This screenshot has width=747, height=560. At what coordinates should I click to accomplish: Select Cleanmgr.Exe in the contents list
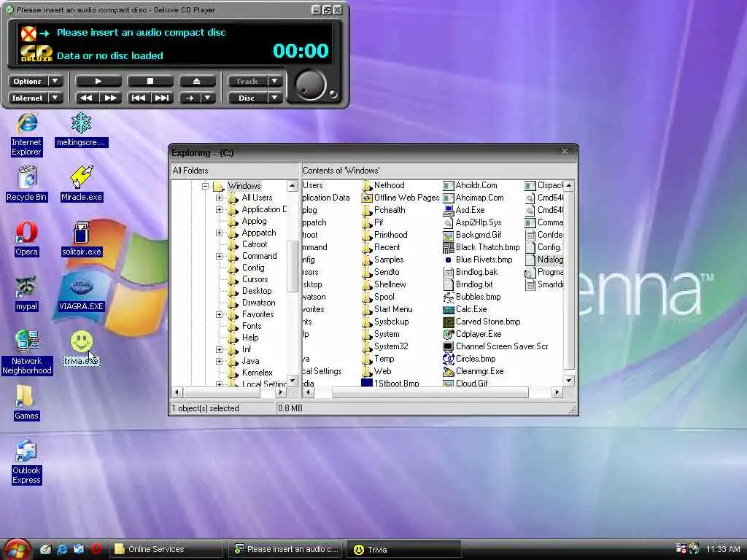[x=473, y=371]
